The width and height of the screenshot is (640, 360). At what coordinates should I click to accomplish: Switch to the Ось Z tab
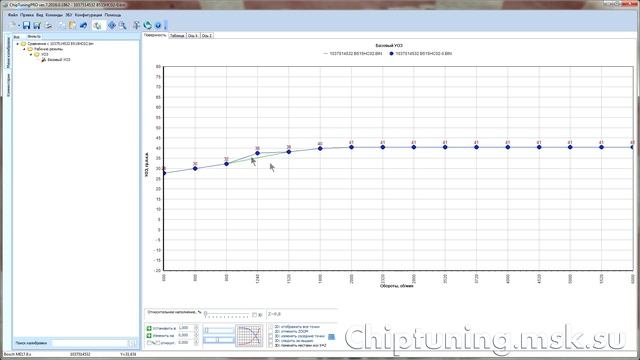(x=207, y=36)
